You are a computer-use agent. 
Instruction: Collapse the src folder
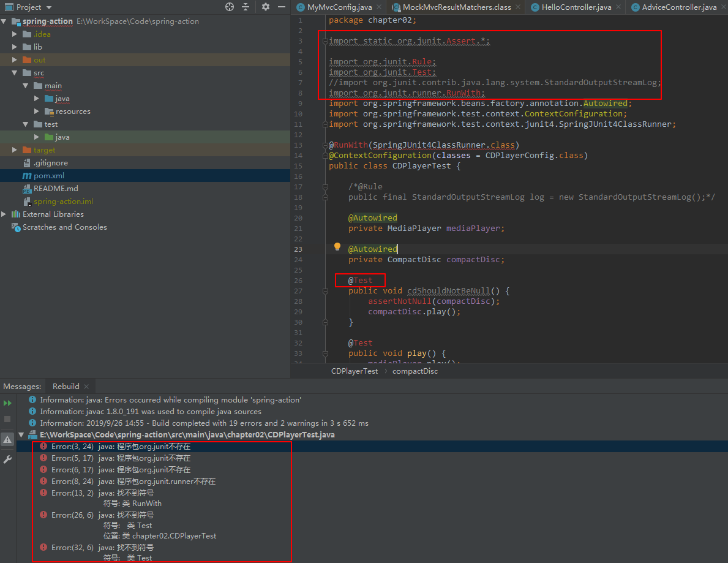[15, 73]
